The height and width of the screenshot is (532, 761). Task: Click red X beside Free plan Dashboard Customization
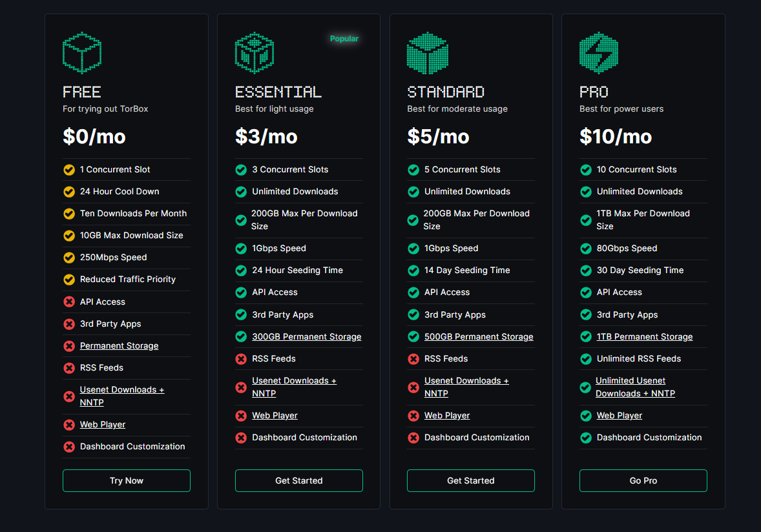69,447
